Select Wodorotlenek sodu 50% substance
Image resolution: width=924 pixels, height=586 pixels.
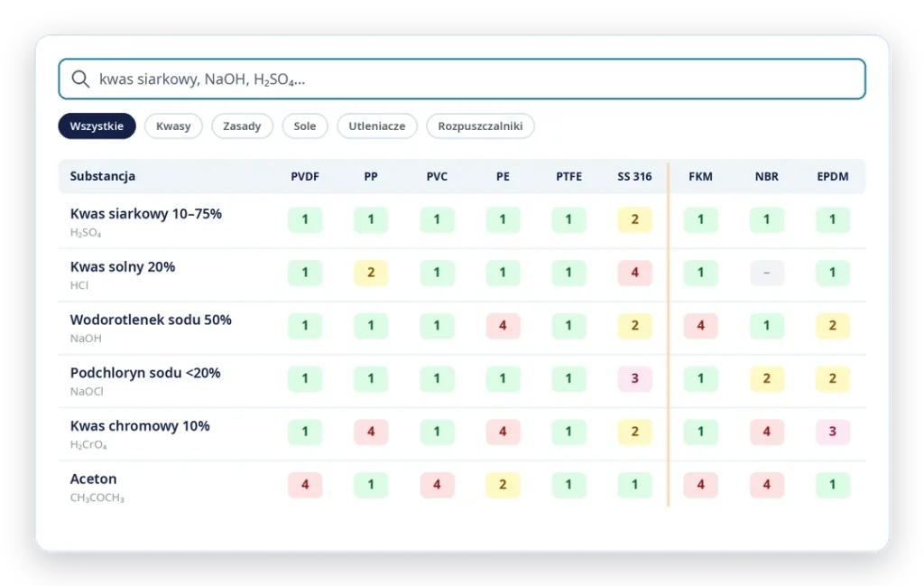click(462, 328)
